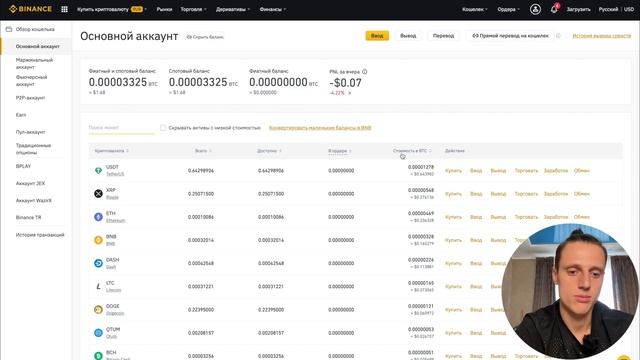640x360 pixels.
Task: Click Прямой перевод на кошелек button
Action: pos(510,36)
